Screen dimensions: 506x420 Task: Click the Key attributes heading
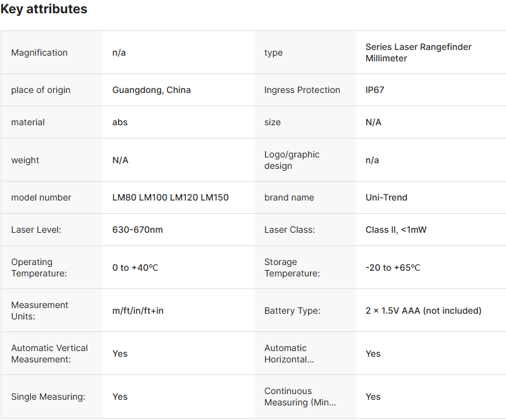pos(44,9)
